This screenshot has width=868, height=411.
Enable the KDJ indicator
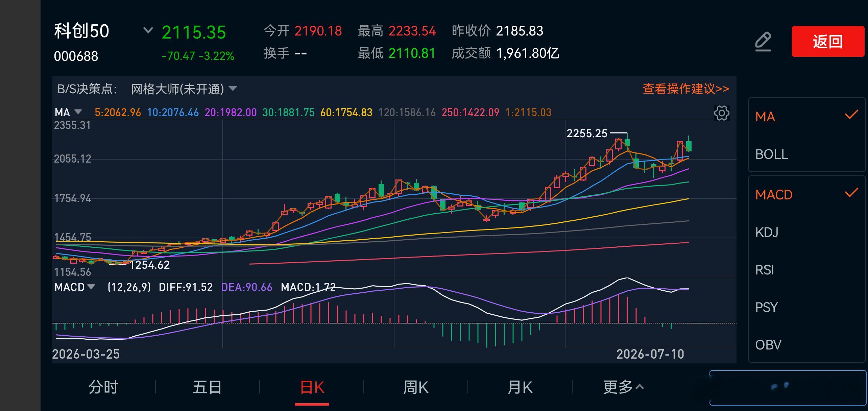coord(807,232)
